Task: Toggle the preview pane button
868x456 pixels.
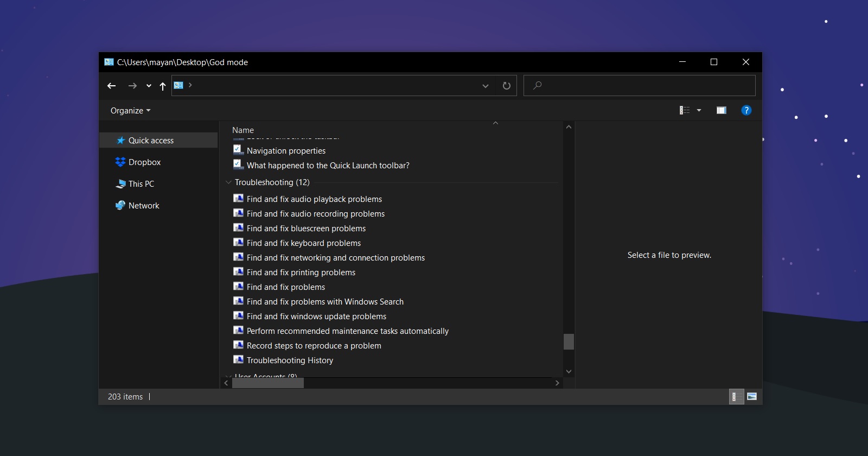Action: tap(721, 110)
